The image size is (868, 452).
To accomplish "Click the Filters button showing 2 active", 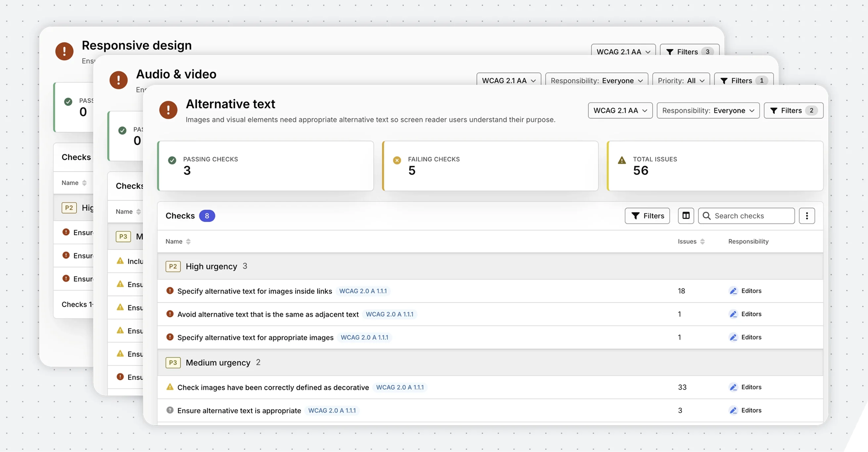I will click(x=793, y=111).
